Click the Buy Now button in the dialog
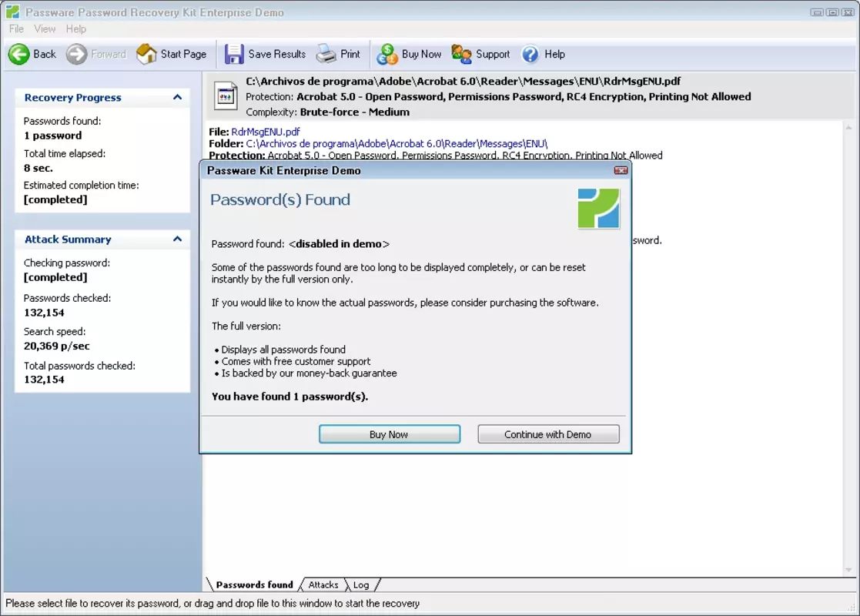This screenshot has width=860, height=616. tap(390, 434)
